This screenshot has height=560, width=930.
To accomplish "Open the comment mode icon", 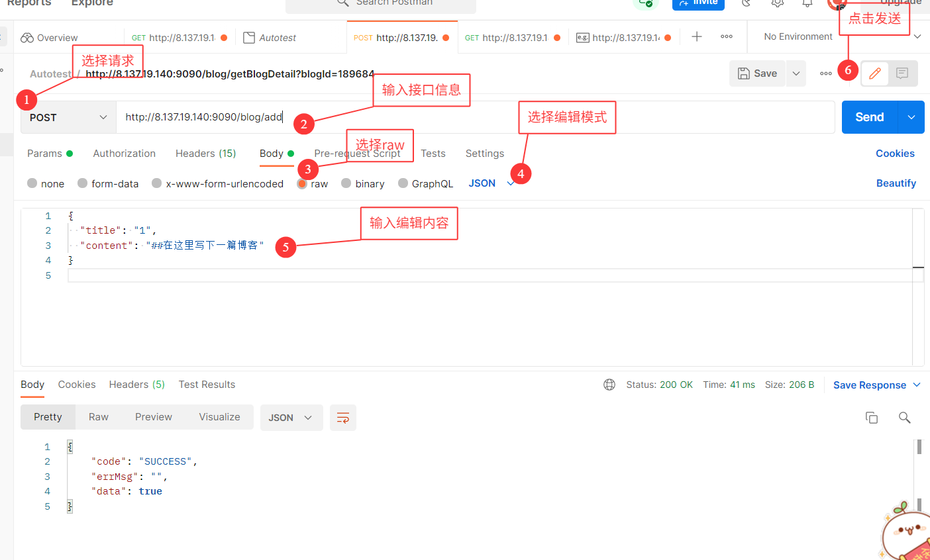I will coord(902,73).
